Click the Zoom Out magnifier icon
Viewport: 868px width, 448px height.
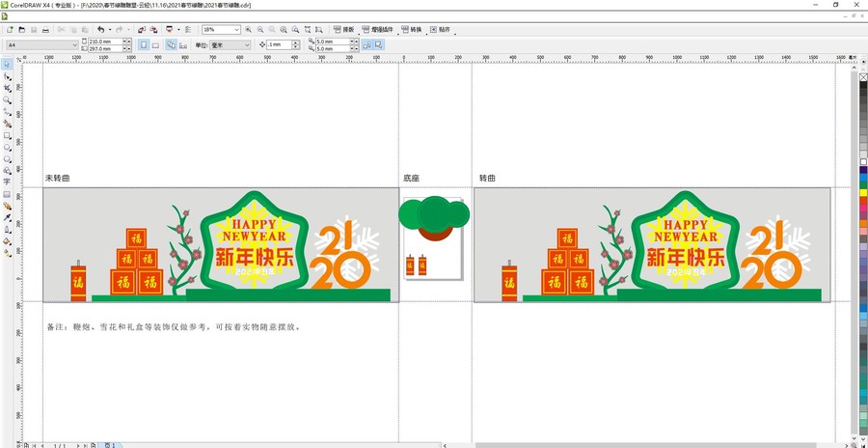coord(260,29)
